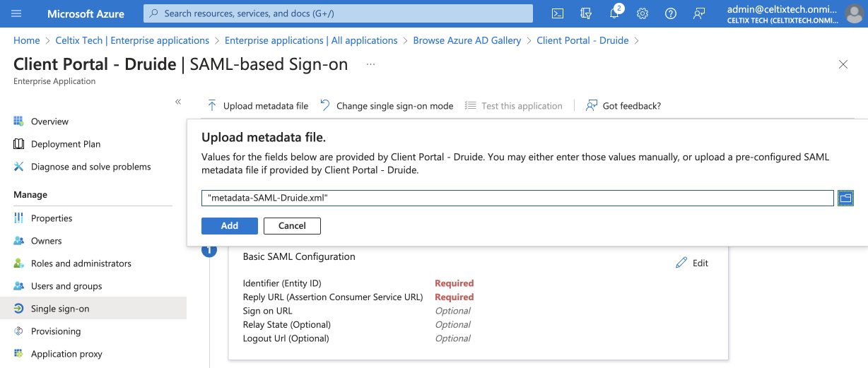This screenshot has height=368, width=868.
Task: Cancel the metadata file upload
Action: (292, 225)
